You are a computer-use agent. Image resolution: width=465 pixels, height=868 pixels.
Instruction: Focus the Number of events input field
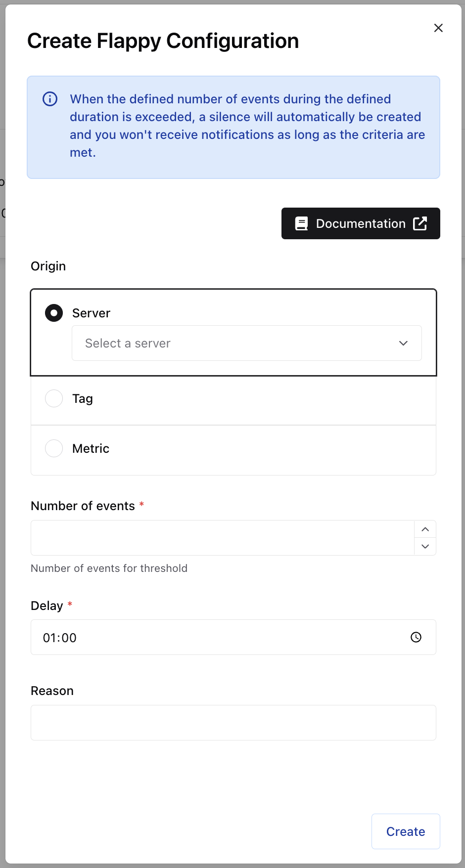223,538
